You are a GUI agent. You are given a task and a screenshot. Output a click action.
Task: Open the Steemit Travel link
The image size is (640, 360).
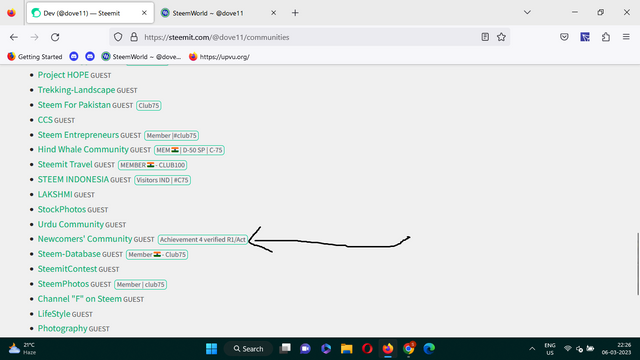click(x=65, y=164)
